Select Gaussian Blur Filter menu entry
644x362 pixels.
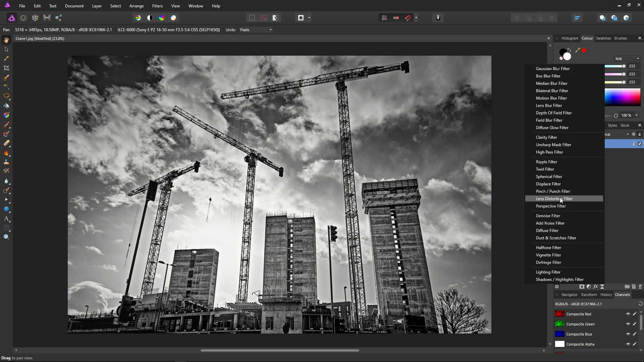[552, 69]
